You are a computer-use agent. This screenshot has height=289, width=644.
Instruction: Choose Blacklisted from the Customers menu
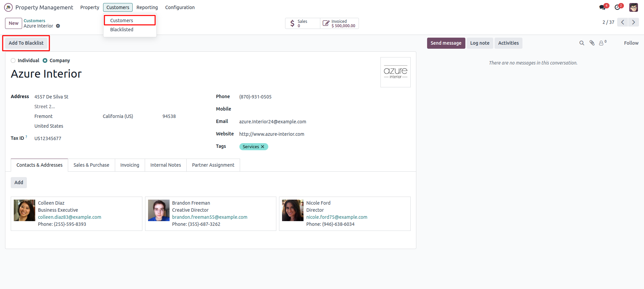click(122, 30)
